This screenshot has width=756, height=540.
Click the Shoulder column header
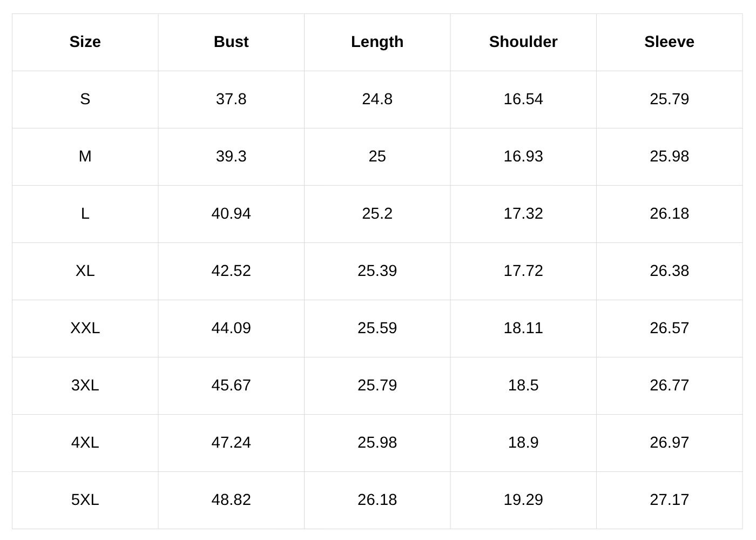point(523,42)
